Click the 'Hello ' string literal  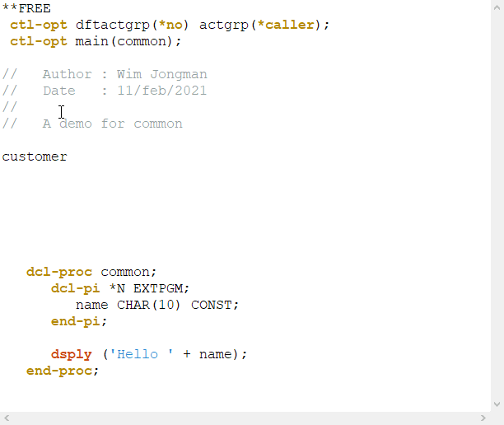(142, 354)
